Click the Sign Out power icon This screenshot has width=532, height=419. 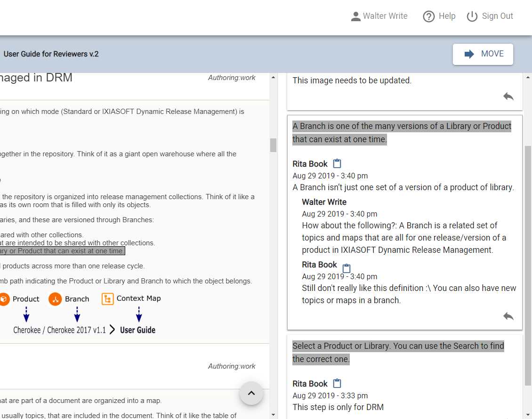(x=472, y=16)
